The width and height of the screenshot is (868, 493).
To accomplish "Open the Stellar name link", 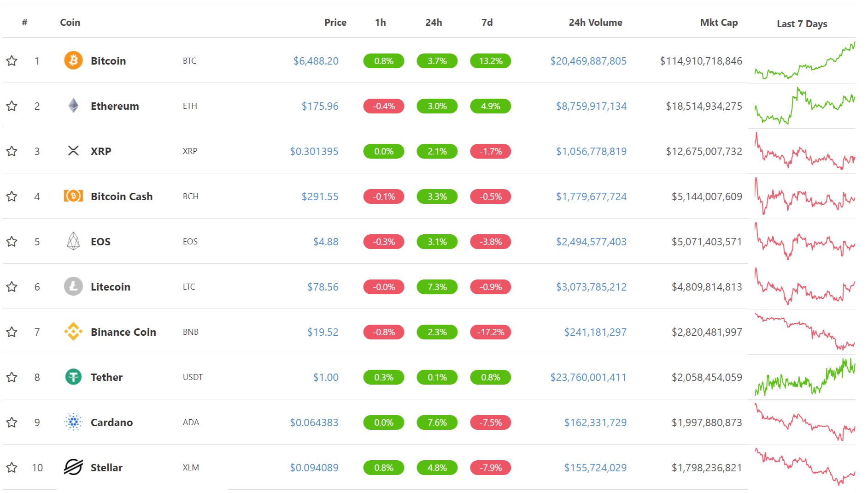I will (x=106, y=468).
